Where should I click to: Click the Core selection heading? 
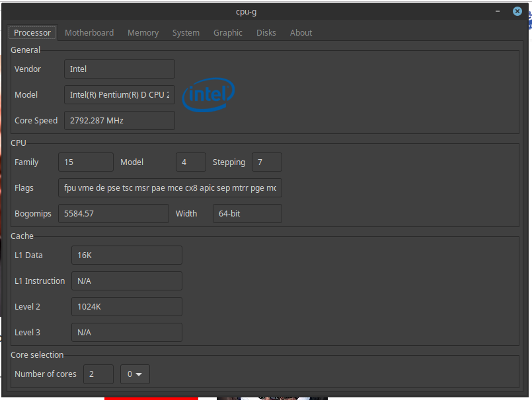[x=37, y=355]
